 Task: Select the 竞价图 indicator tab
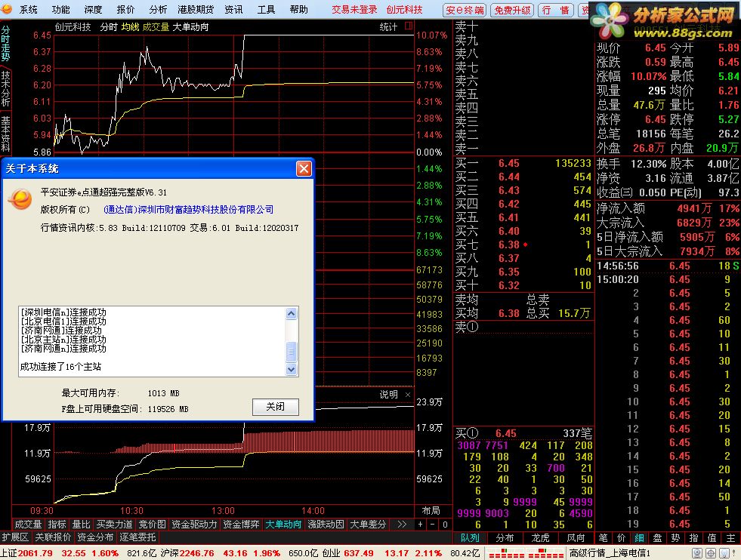pos(152,525)
